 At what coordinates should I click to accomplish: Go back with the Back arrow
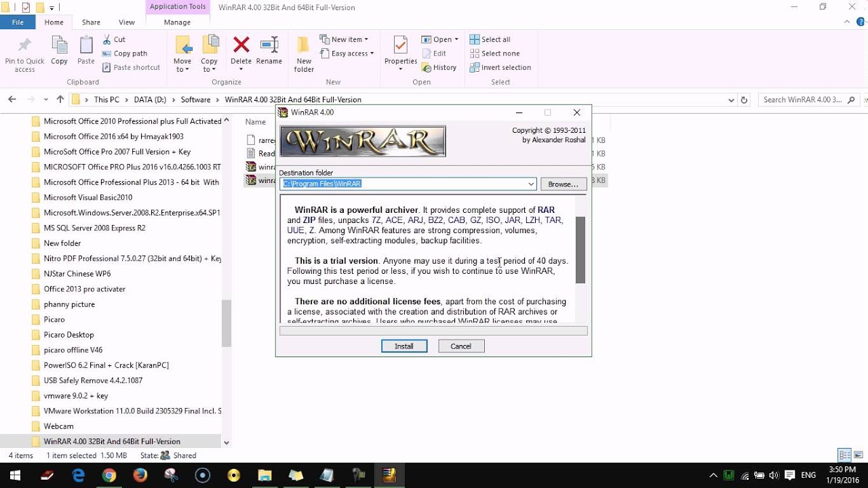(x=12, y=99)
